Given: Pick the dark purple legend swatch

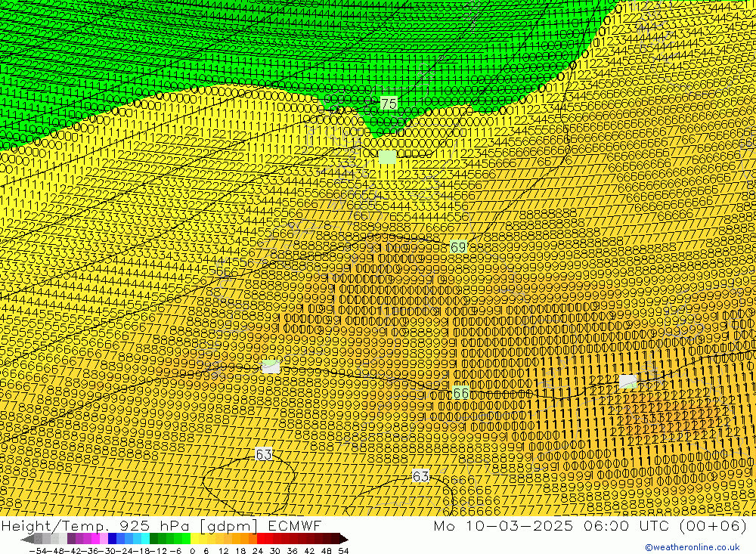Looking at the screenshot, I should (71, 539).
